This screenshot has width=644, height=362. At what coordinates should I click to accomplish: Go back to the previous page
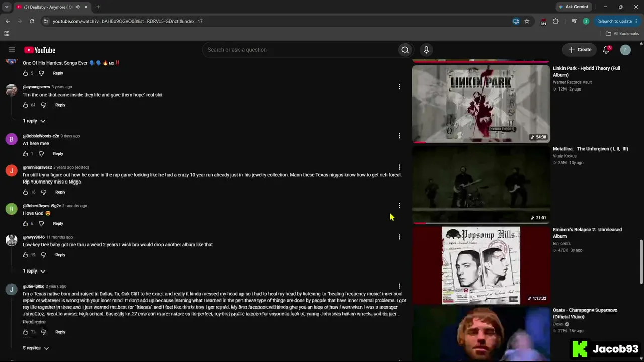[x=8, y=21]
